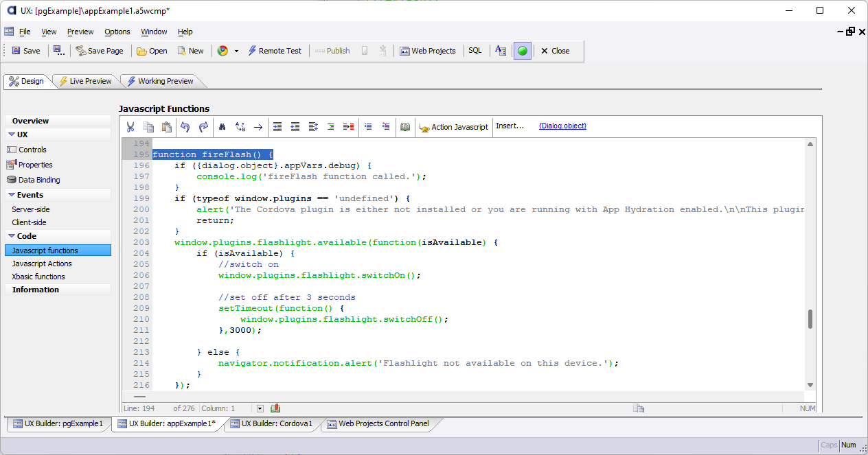
Task: Open Web Projects from the toolbar
Action: 428,51
